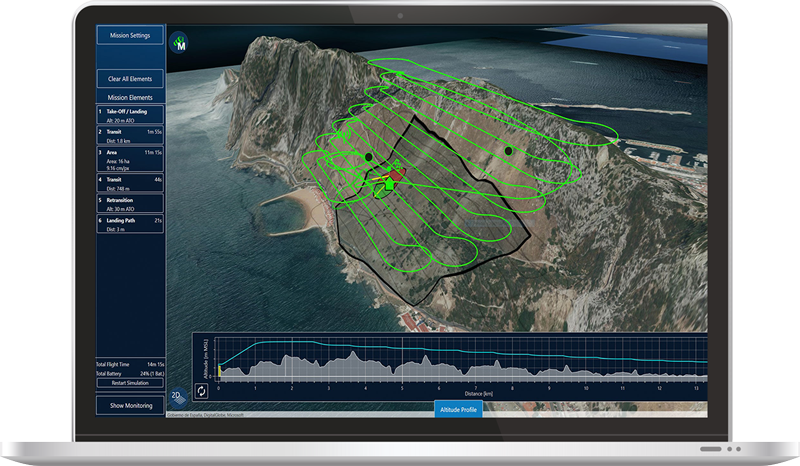800x466 pixels.
Task: Switch to 2D map view icon
Action: [x=178, y=398]
